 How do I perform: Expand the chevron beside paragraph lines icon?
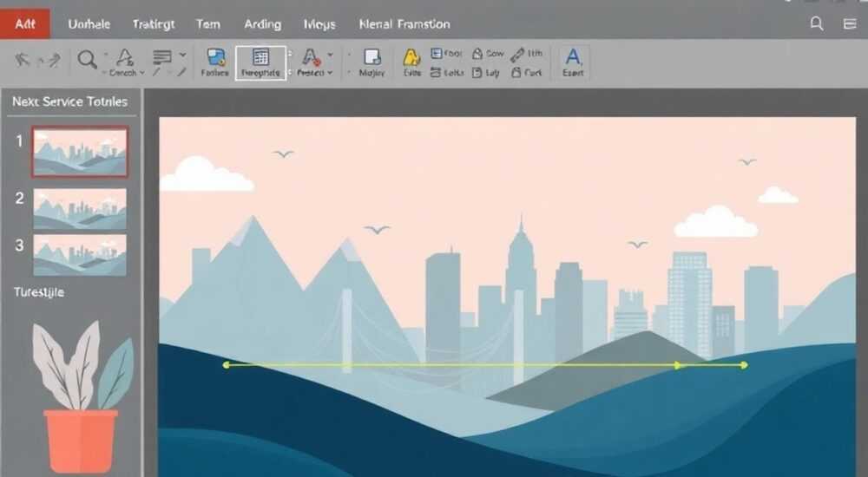click(x=182, y=56)
